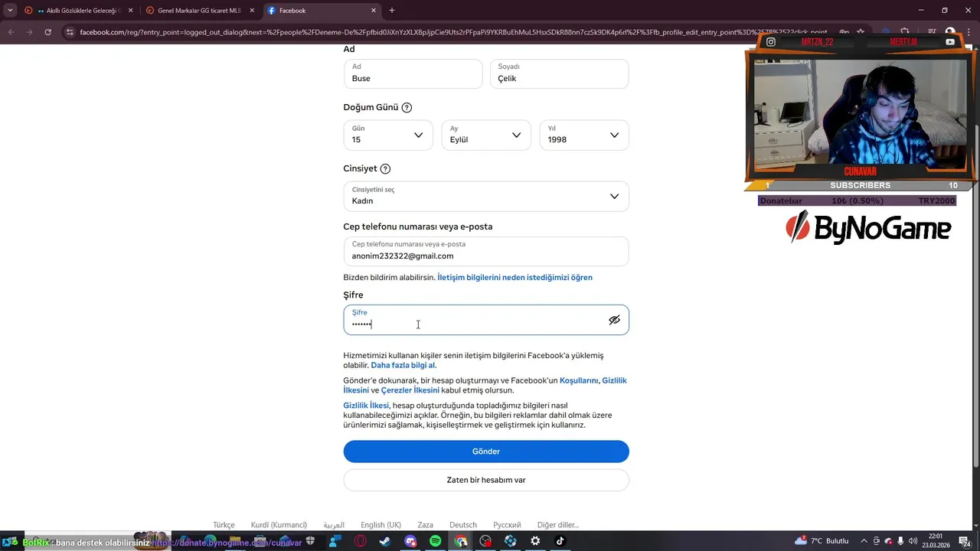Open notification center icon in system tray
980x551 pixels.
tap(965, 541)
